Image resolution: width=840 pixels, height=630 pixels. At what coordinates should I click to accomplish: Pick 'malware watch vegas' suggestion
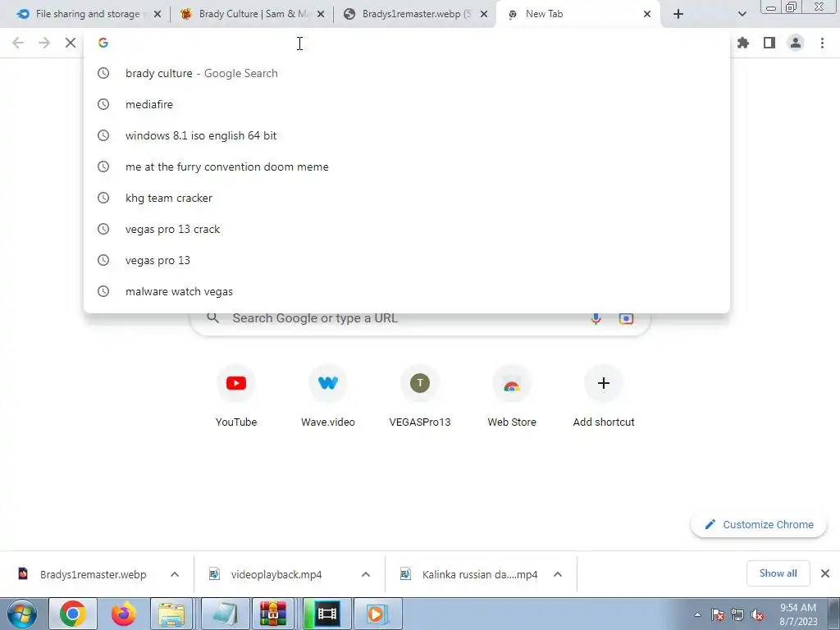point(407,291)
